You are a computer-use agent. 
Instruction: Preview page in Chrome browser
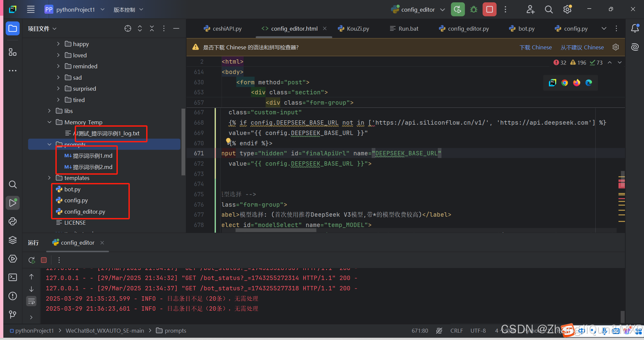click(x=565, y=83)
